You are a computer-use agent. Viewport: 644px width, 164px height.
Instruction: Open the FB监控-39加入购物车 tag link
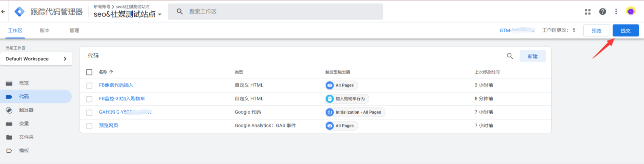click(122, 99)
